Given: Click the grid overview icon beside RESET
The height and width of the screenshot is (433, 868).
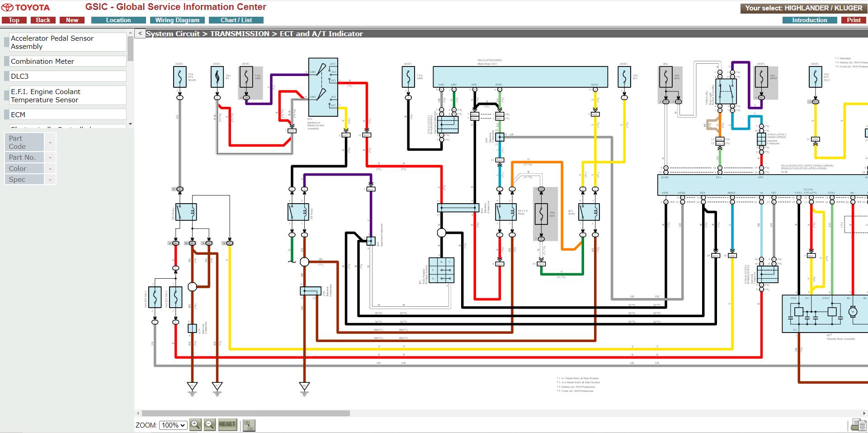Looking at the screenshot, I should (x=249, y=425).
